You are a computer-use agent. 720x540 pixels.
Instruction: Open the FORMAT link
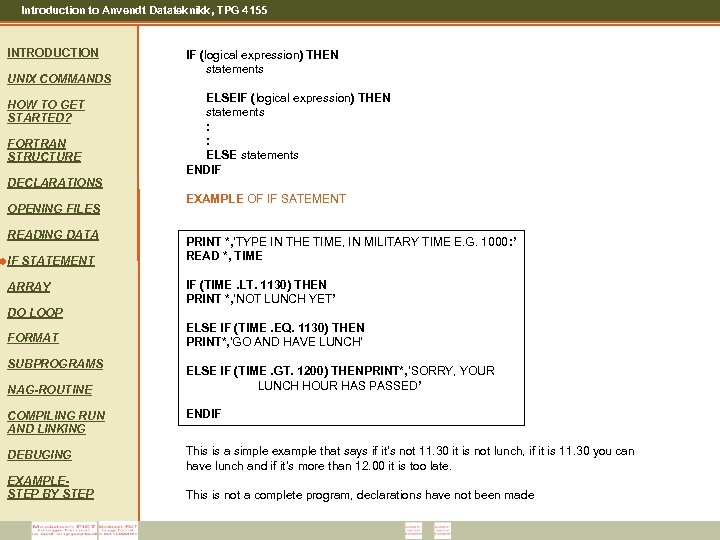tap(33, 338)
